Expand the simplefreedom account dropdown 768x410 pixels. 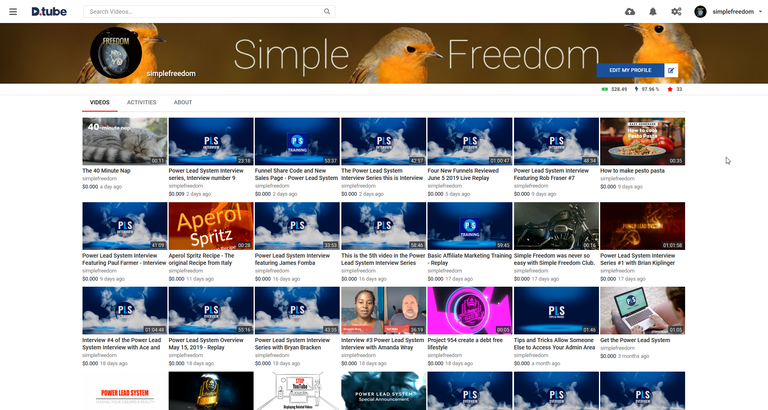(760, 12)
